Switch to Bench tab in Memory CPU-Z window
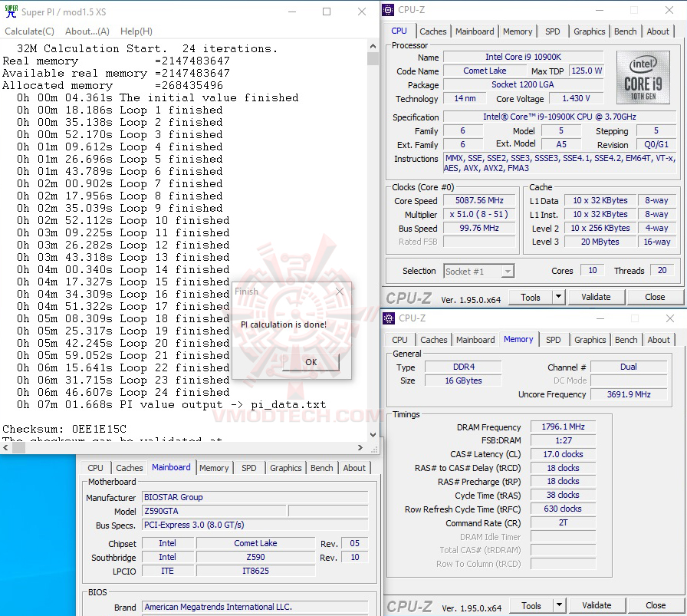 point(626,340)
